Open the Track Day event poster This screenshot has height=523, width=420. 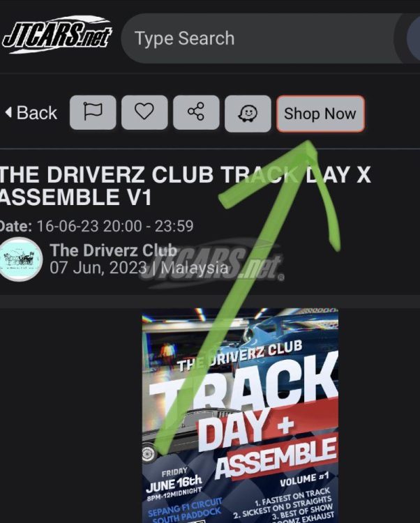240,416
